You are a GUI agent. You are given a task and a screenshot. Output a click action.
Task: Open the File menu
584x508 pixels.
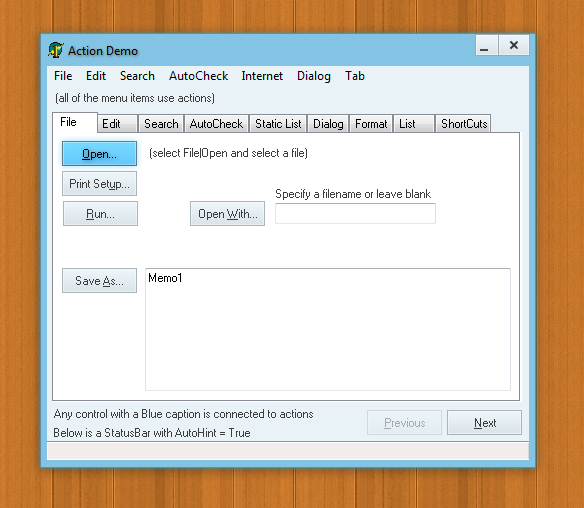coord(63,76)
